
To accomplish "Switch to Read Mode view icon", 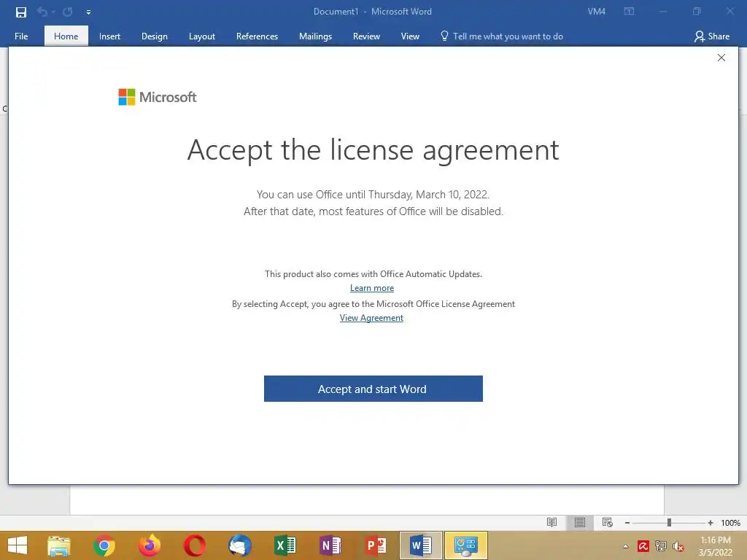I will 551,522.
